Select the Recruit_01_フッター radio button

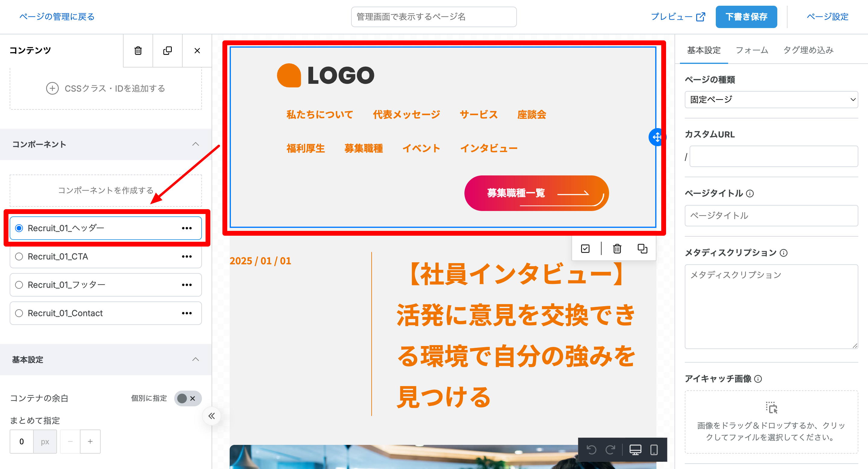click(19, 285)
